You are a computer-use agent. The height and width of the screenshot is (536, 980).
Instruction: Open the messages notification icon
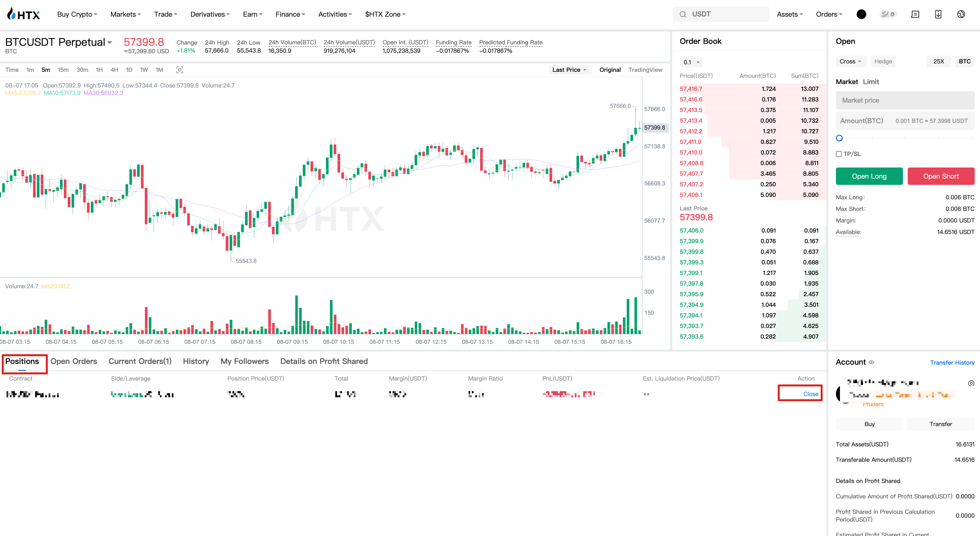915,14
